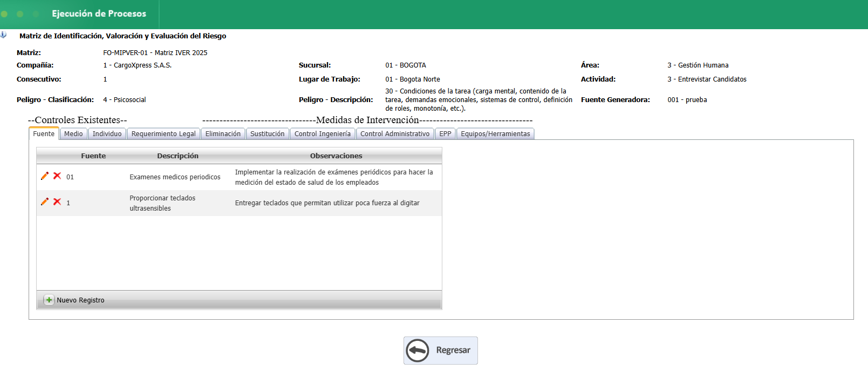Click the '01 - BOGOTA' sucursal value
Screen dimensions: 868x370
tap(406, 65)
